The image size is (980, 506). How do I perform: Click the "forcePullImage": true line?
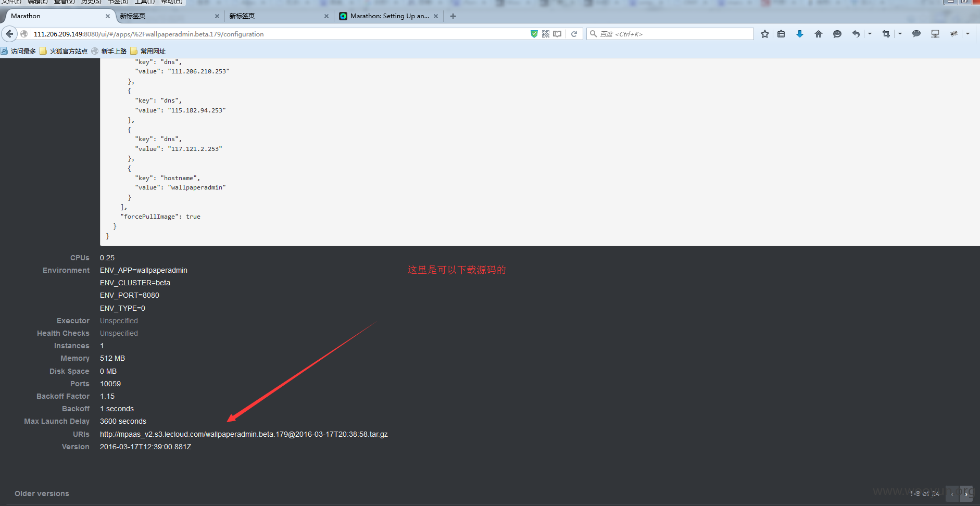pos(160,217)
